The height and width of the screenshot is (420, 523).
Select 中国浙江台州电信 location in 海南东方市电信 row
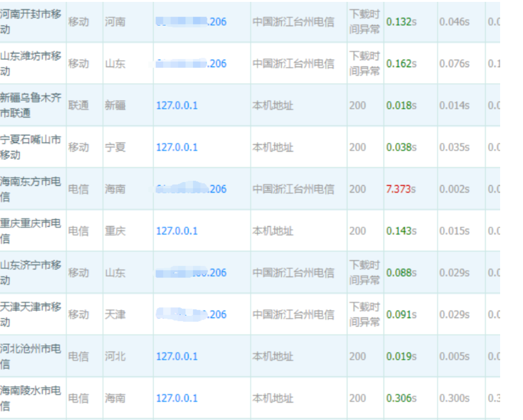293,189
